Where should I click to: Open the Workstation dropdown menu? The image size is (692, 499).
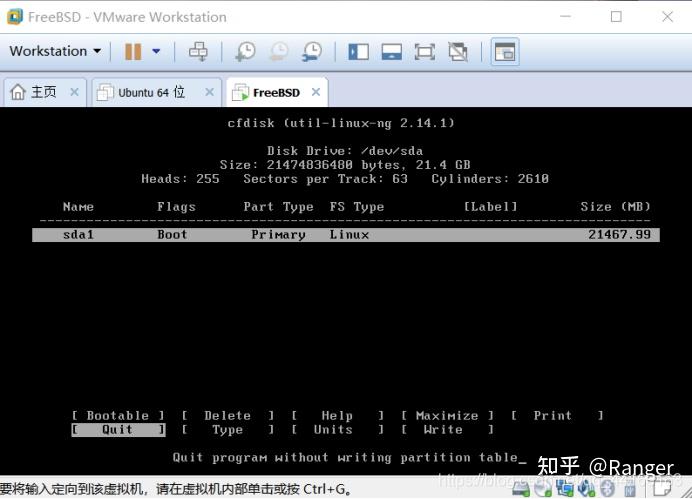(x=55, y=51)
